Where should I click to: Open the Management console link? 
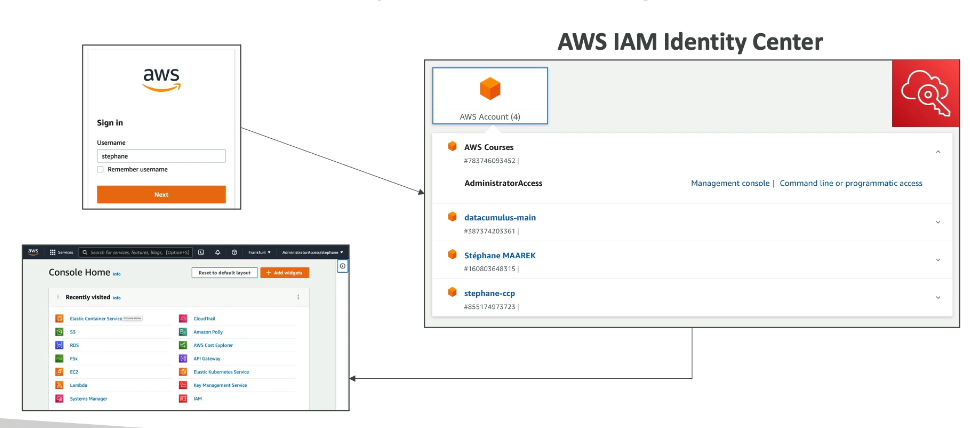point(730,183)
